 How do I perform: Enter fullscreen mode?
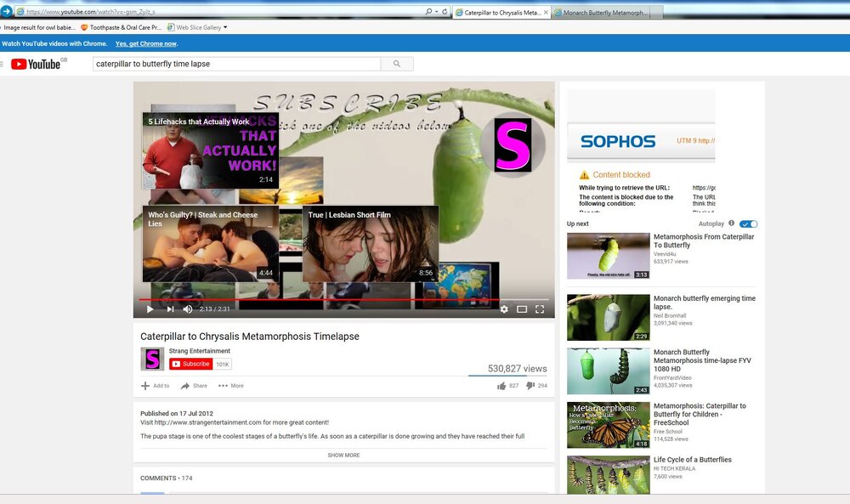click(540, 309)
